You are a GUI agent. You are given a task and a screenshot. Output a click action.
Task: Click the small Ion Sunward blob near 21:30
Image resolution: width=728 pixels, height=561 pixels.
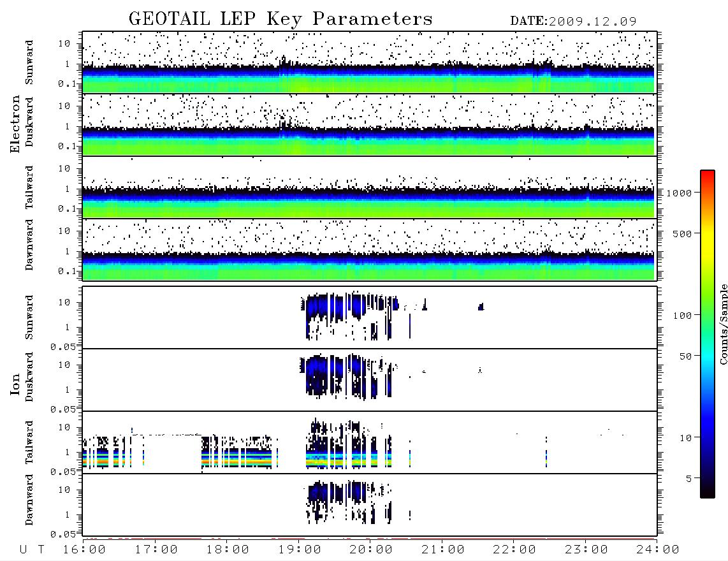(481, 307)
